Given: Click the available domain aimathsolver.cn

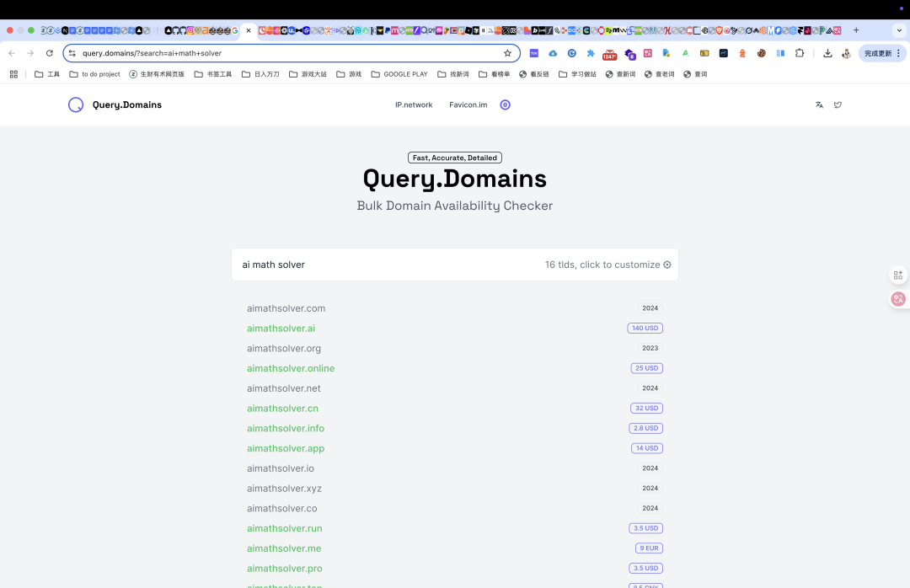Looking at the screenshot, I should 282,409.
